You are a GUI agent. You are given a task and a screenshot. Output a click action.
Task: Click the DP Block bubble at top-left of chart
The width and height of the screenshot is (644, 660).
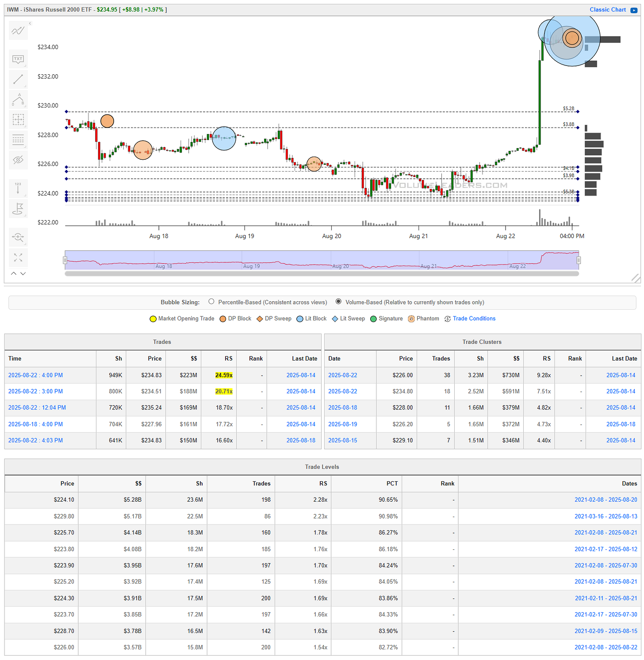[x=107, y=121]
